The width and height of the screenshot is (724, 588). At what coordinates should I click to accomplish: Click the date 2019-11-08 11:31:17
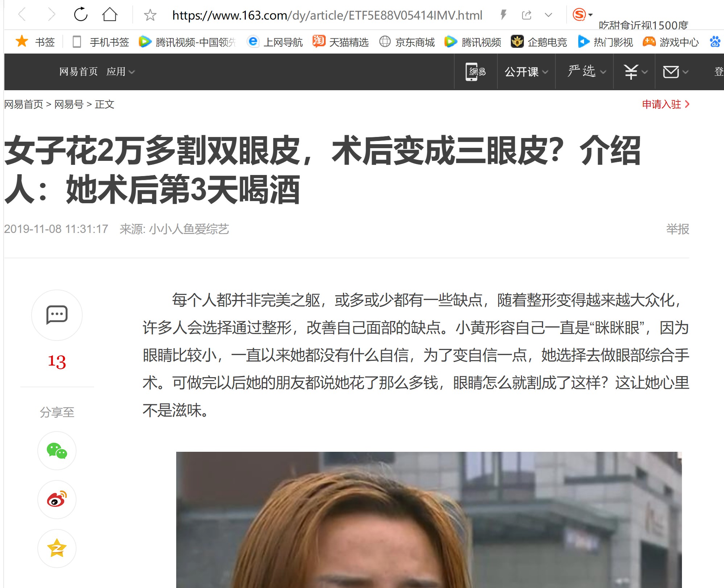tap(56, 229)
